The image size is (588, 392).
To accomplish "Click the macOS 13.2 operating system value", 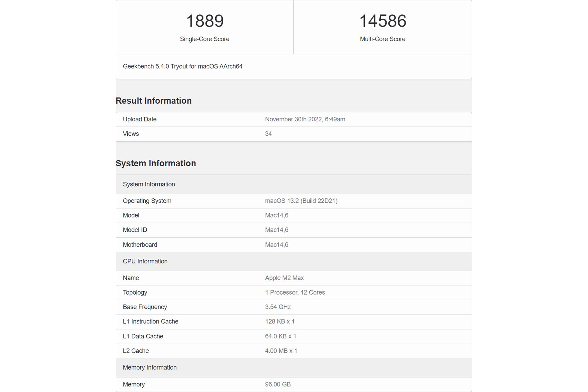I will 301,201.
